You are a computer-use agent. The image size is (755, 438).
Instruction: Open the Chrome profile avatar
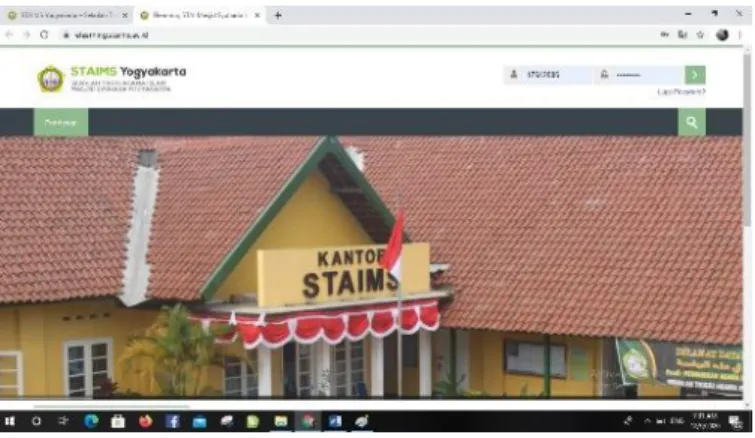722,35
